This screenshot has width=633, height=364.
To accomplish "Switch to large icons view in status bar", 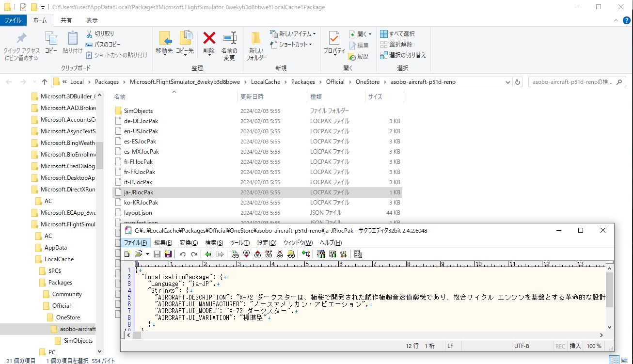I will pyautogui.click(x=625, y=360).
